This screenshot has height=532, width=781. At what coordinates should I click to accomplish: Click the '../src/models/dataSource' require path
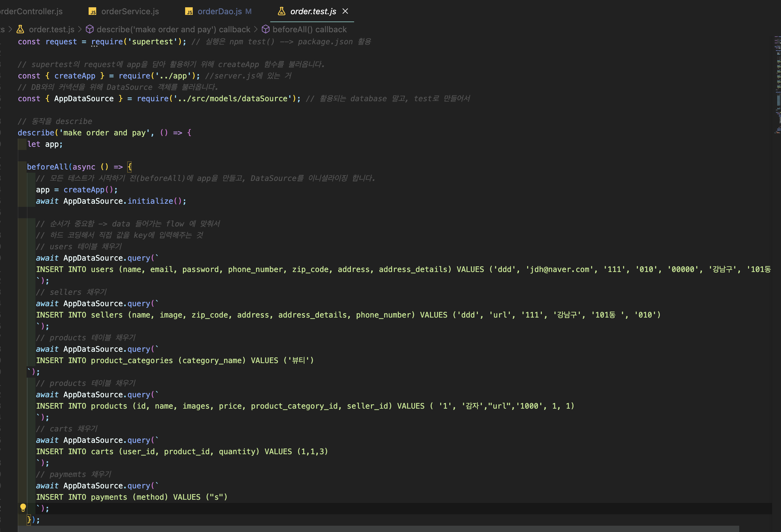[x=233, y=99]
